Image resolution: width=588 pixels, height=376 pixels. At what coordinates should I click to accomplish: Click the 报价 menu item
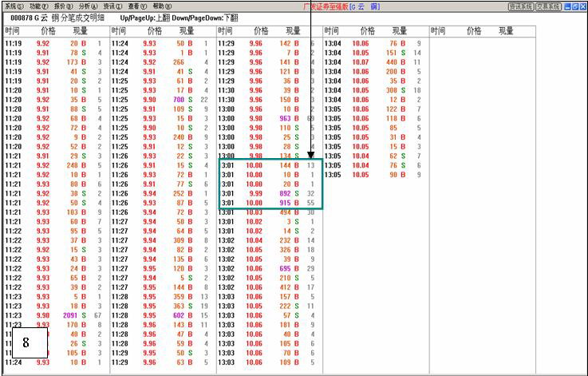coord(64,6)
